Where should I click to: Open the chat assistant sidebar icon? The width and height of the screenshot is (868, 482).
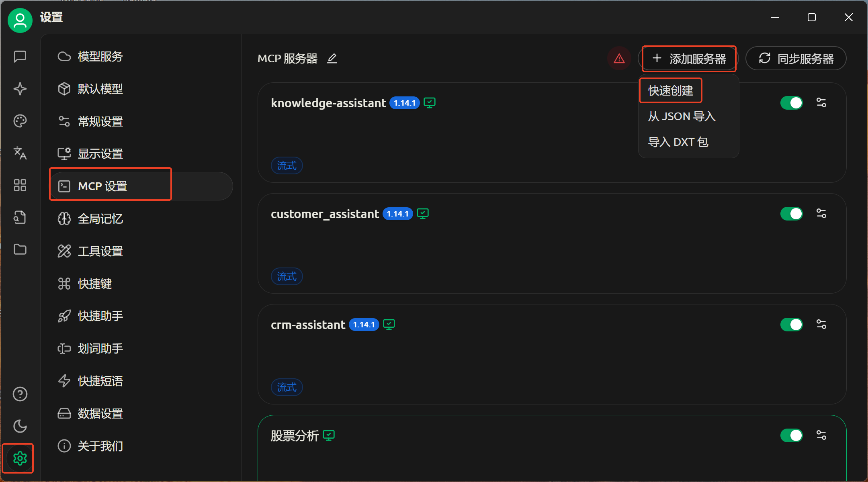tap(20, 56)
